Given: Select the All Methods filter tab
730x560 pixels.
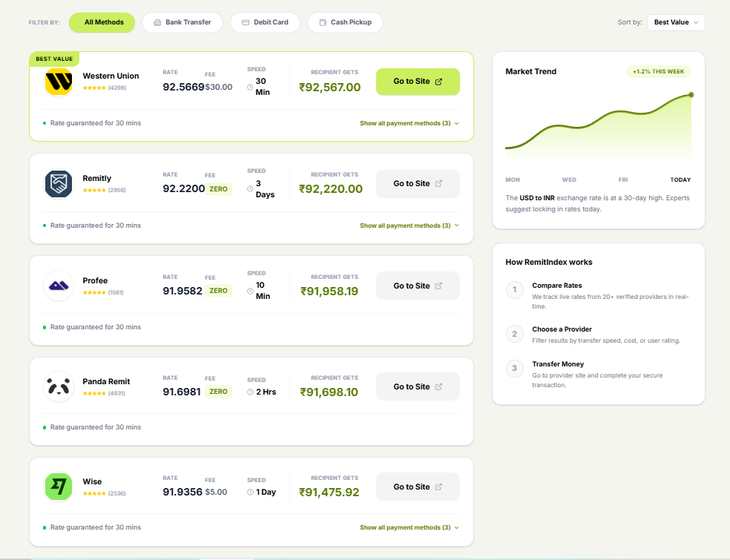Looking at the screenshot, I should coord(102,22).
